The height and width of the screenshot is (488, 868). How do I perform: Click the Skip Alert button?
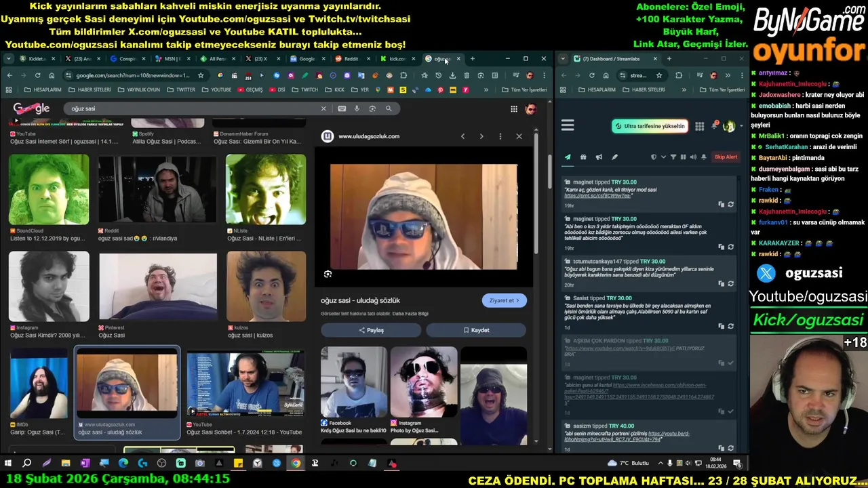[726, 157]
